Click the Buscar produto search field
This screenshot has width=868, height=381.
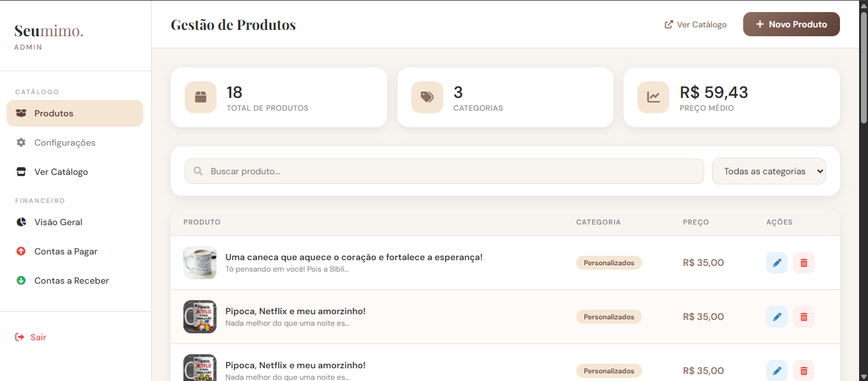(x=445, y=171)
